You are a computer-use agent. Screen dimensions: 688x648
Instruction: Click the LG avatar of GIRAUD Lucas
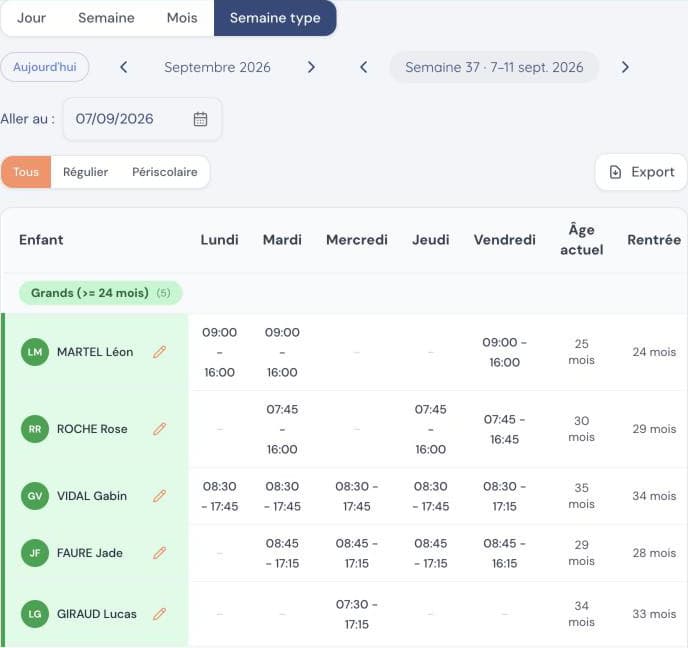[x=35, y=614]
